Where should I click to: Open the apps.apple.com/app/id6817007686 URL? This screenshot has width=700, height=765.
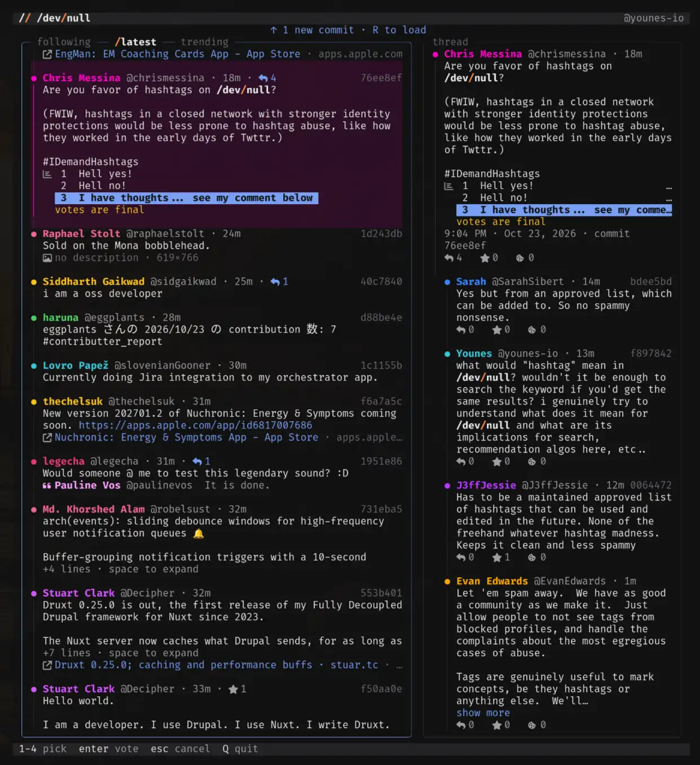tap(195, 426)
